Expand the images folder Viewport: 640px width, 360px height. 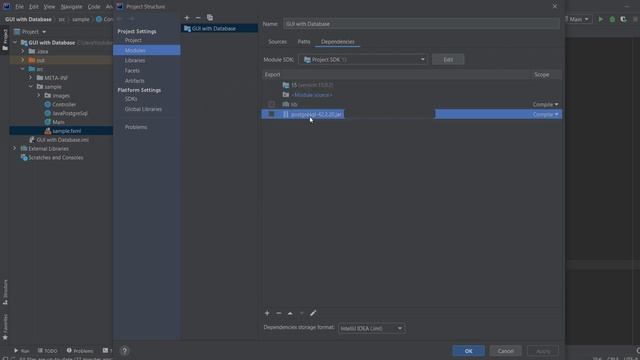(39, 96)
